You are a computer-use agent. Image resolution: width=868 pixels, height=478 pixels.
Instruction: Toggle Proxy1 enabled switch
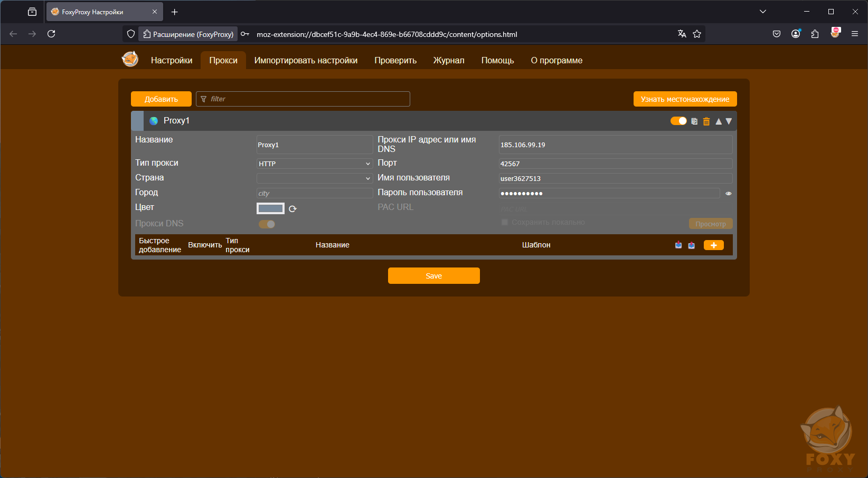coord(678,121)
